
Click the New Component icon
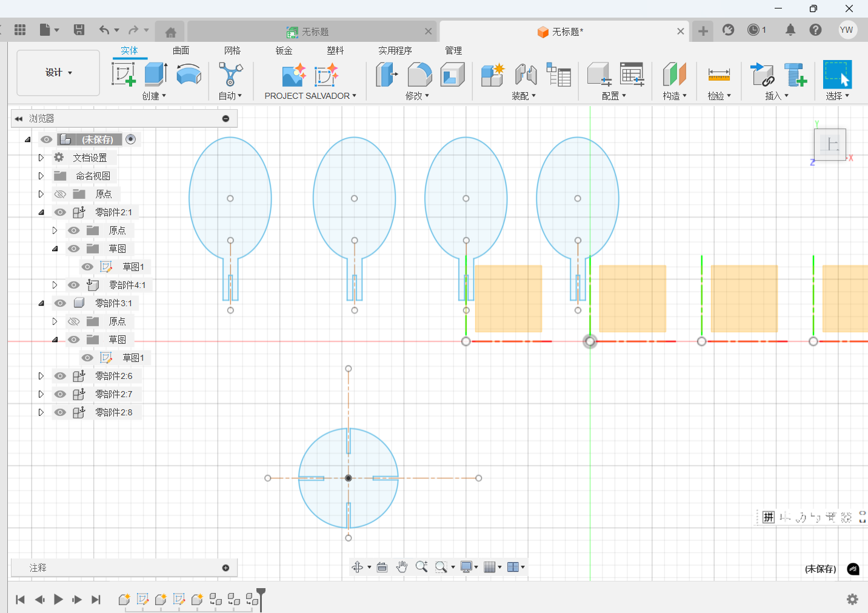(x=493, y=75)
